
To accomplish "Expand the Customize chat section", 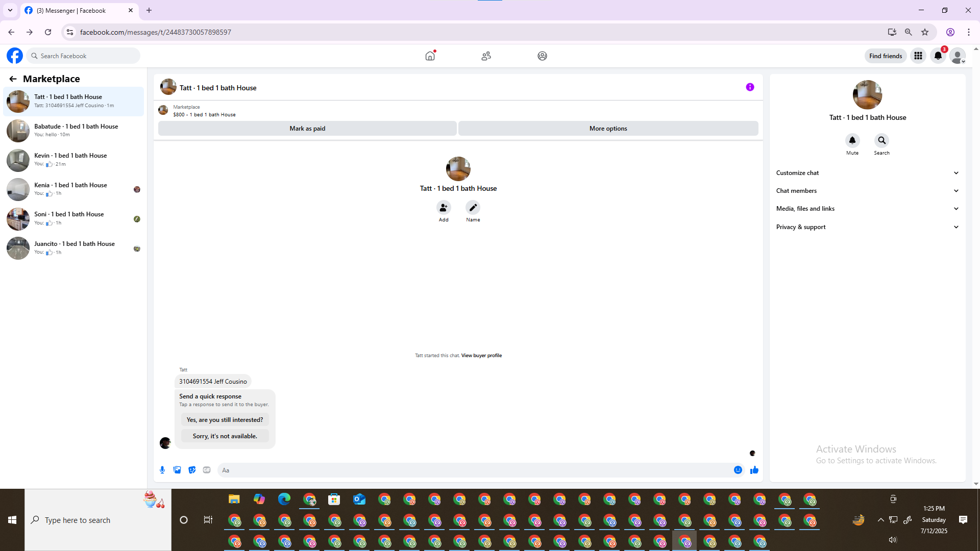I will 867,173.
